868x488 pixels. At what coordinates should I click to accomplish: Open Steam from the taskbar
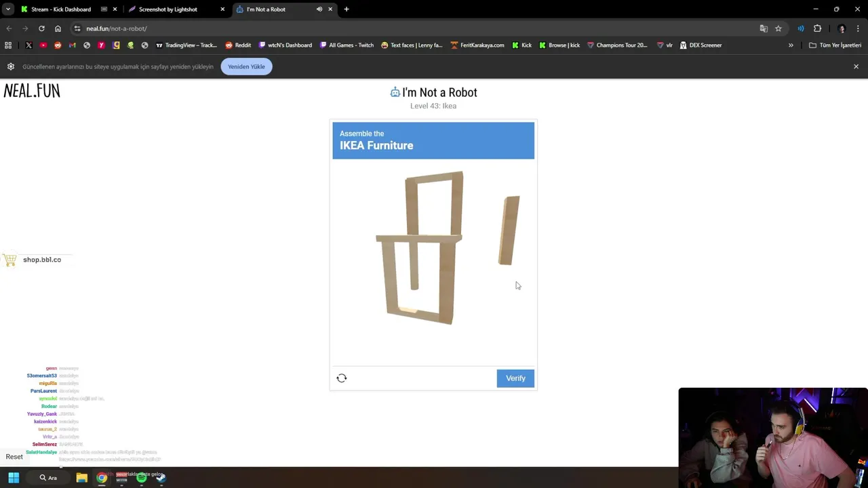161,478
